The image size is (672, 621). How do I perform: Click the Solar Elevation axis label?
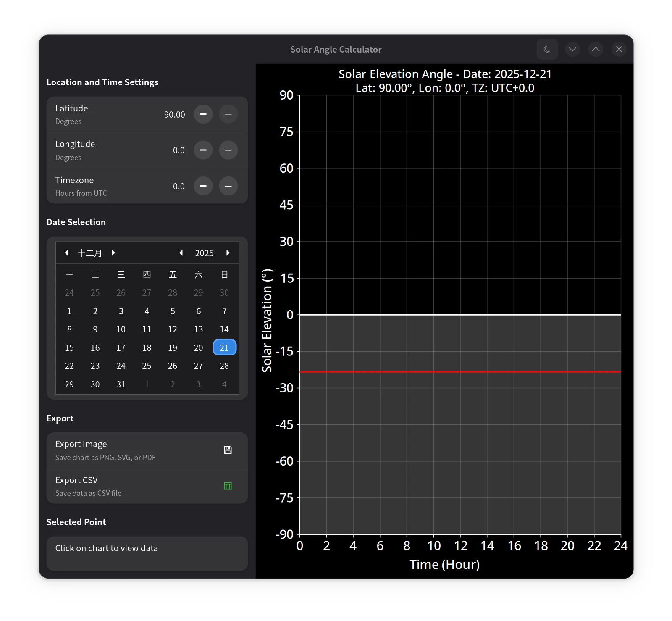[x=267, y=321]
